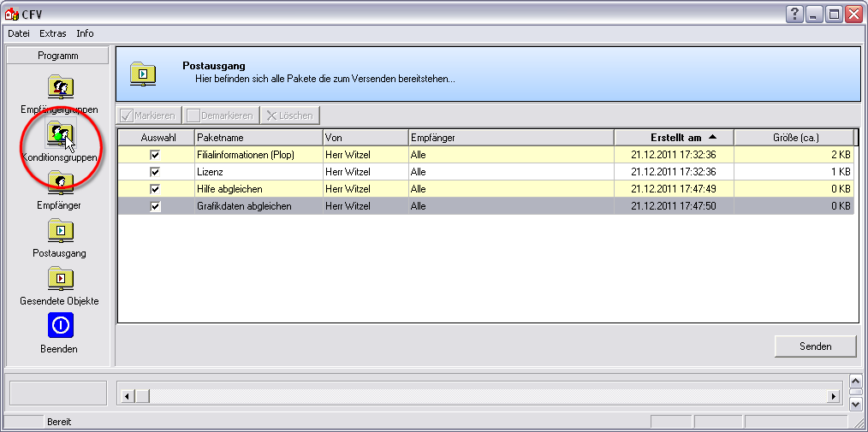This screenshot has height=432, width=868.
Task: Select the Empfänger sidebar icon
Action: [x=60, y=182]
